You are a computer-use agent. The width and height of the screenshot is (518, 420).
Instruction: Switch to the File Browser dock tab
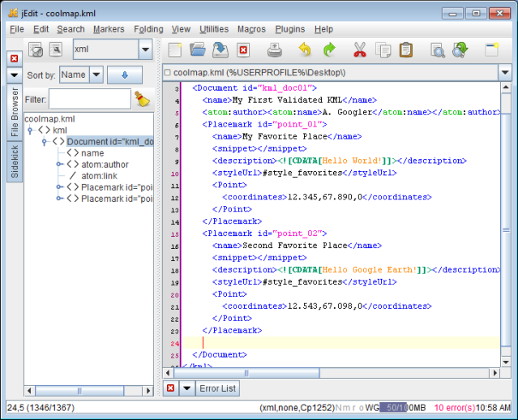[x=15, y=113]
